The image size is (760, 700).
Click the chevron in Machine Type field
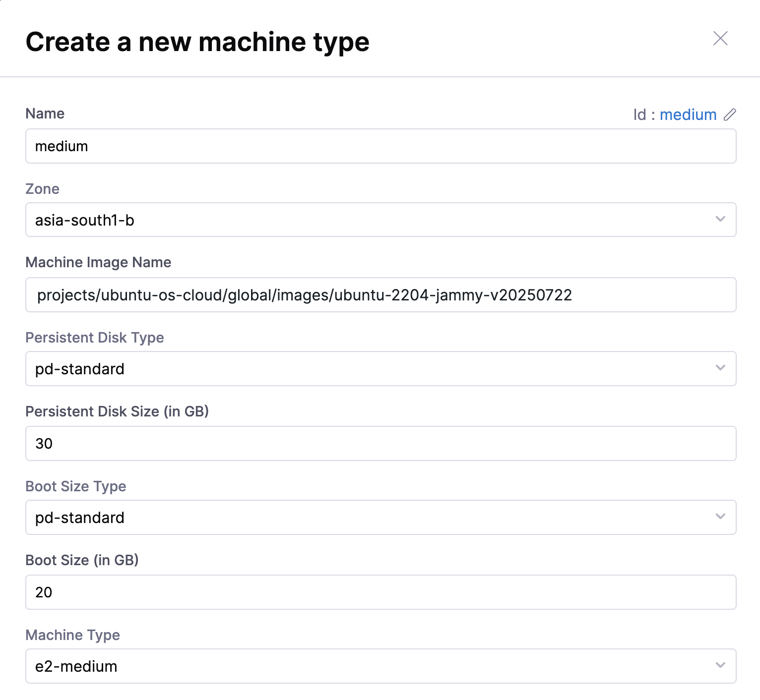[720, 665]
